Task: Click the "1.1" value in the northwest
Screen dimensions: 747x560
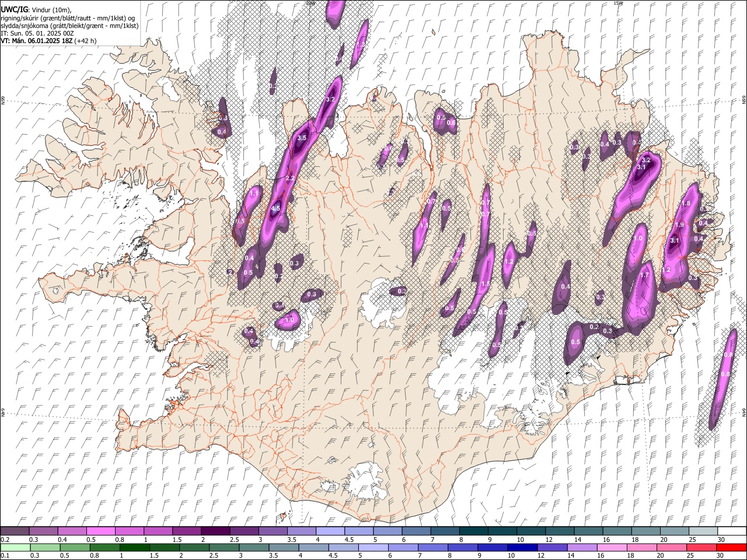Action: [254, 192]
